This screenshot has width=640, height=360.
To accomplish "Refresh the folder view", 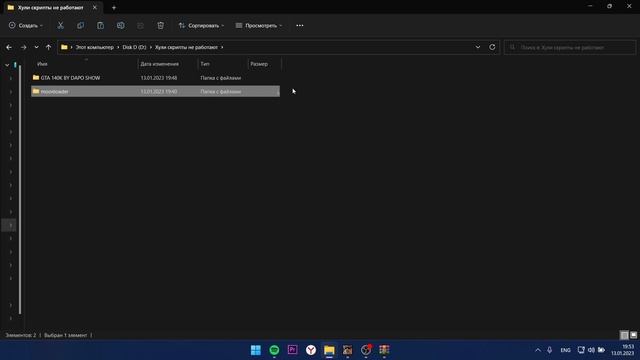I will (x=492, y=47).
